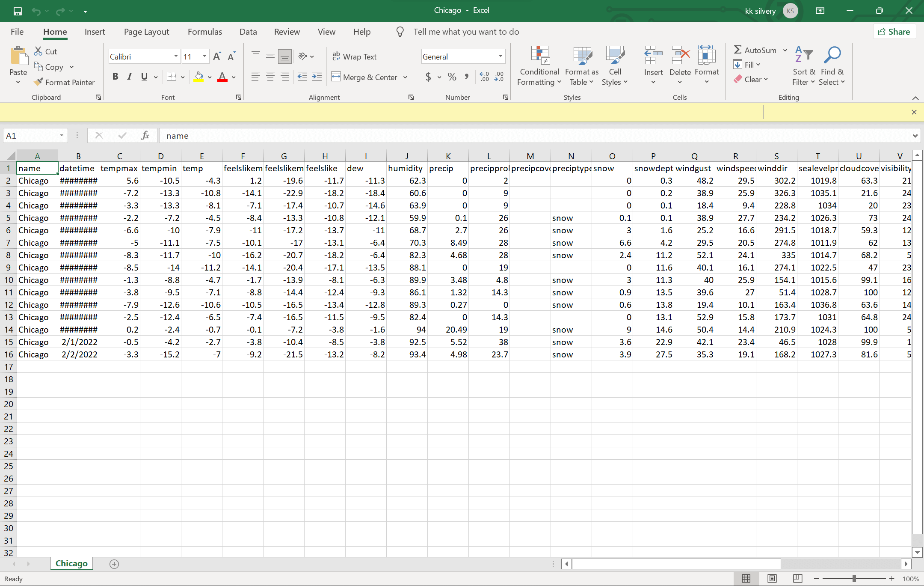Decrease font size
Screen dimensions: 924x586
[x=231, y=57]
